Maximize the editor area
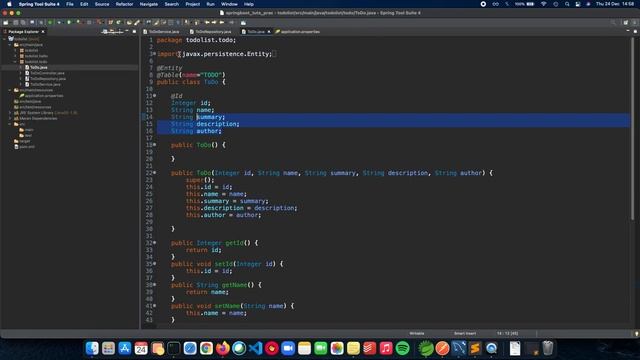This screenshot has height=360, width=640. 635,31
